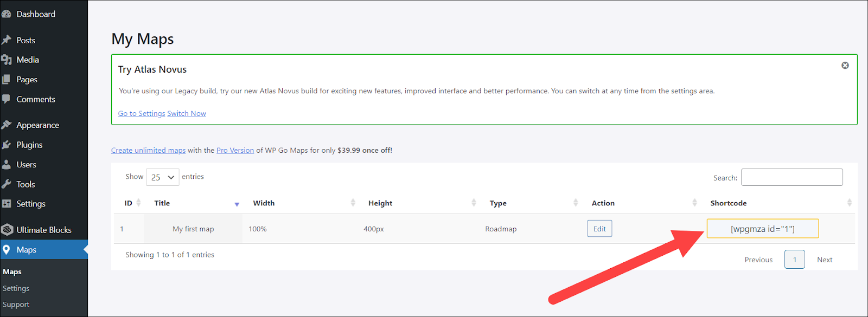868x317 pixels.
Task: Open the Maps submenu entry
Action: 12,272
